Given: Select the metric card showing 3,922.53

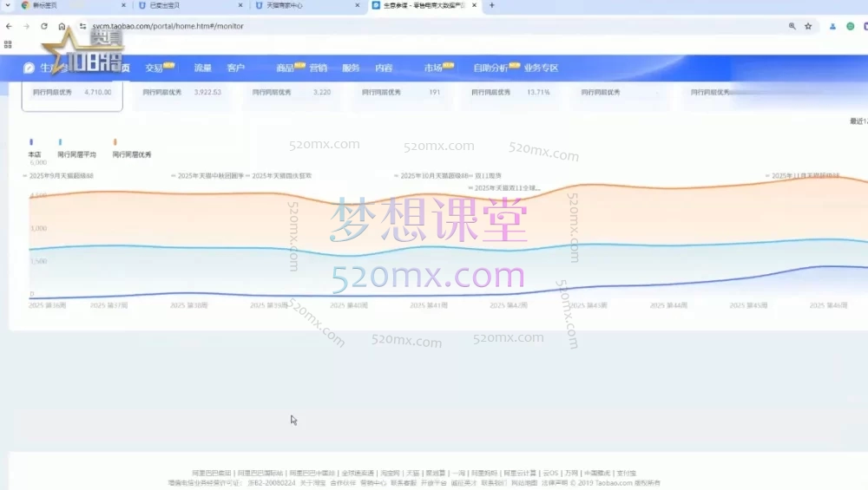Looking at the screenshot, I should coord(181,95).
